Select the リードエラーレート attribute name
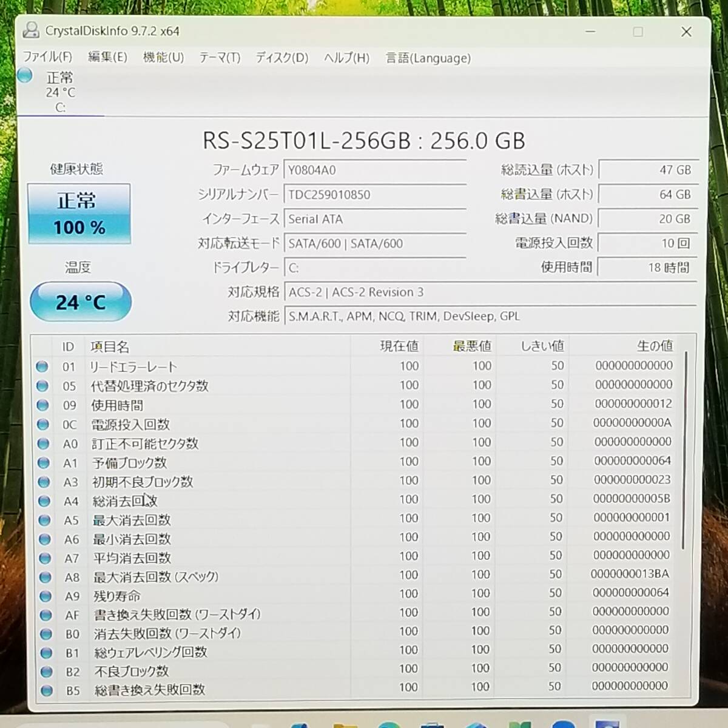Screen dimensions: 728x728 pos(133,366)
